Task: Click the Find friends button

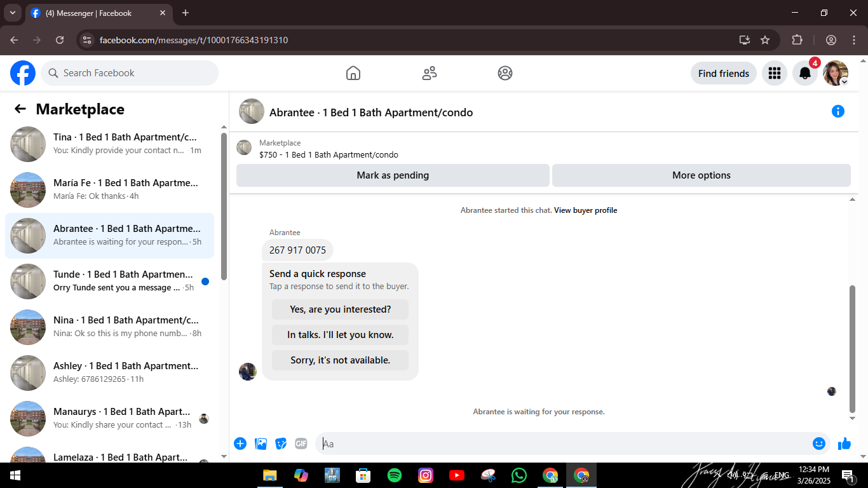Action: click(724, 73)
